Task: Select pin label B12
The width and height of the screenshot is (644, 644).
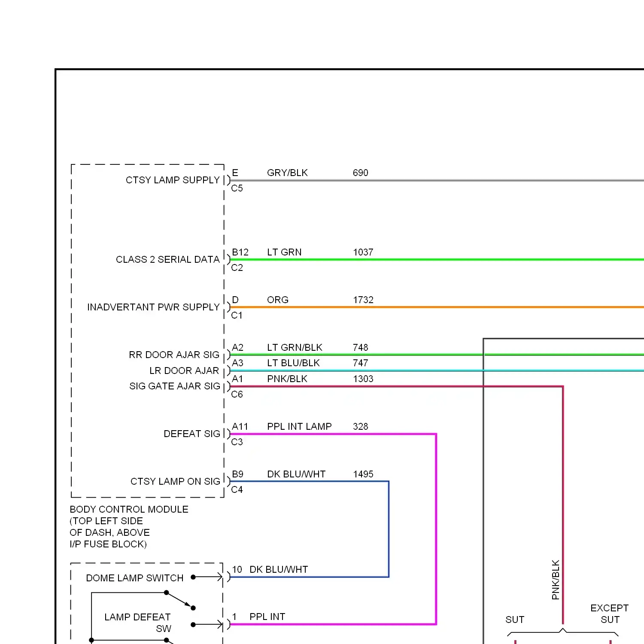Action: tap(240, 252)
